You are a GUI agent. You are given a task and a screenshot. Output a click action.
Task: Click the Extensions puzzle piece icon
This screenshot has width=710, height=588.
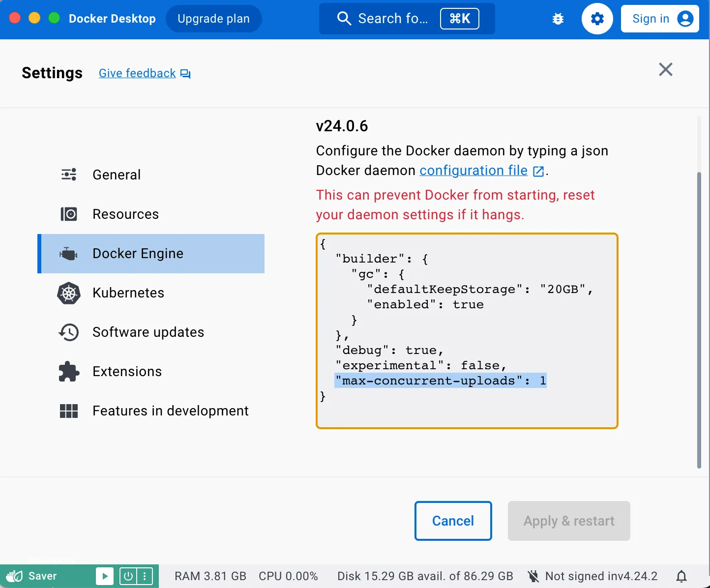click(69, 372)
